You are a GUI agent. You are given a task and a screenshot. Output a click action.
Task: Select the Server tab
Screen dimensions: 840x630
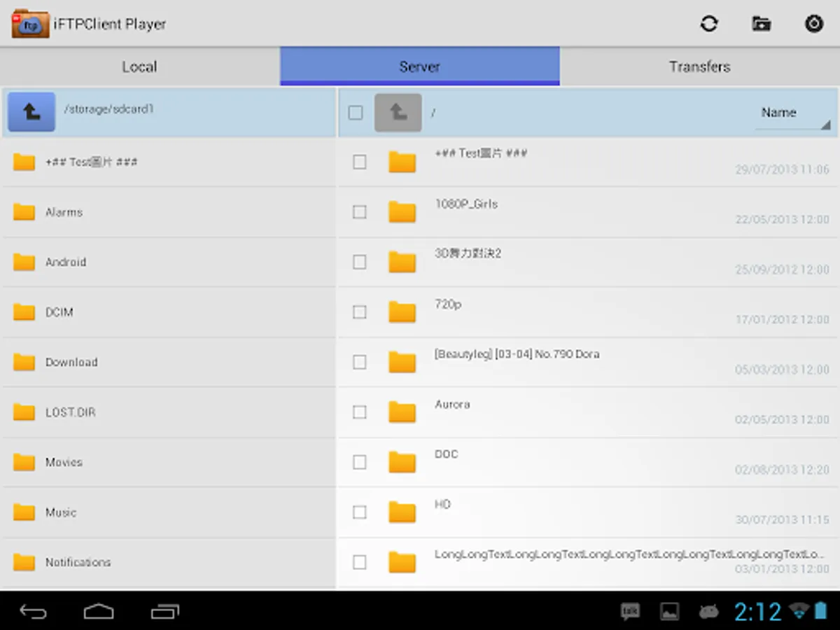tap(419, 66)
